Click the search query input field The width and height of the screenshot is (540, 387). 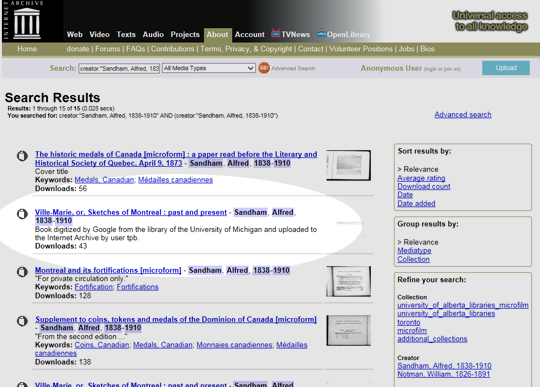click(119, 69)
